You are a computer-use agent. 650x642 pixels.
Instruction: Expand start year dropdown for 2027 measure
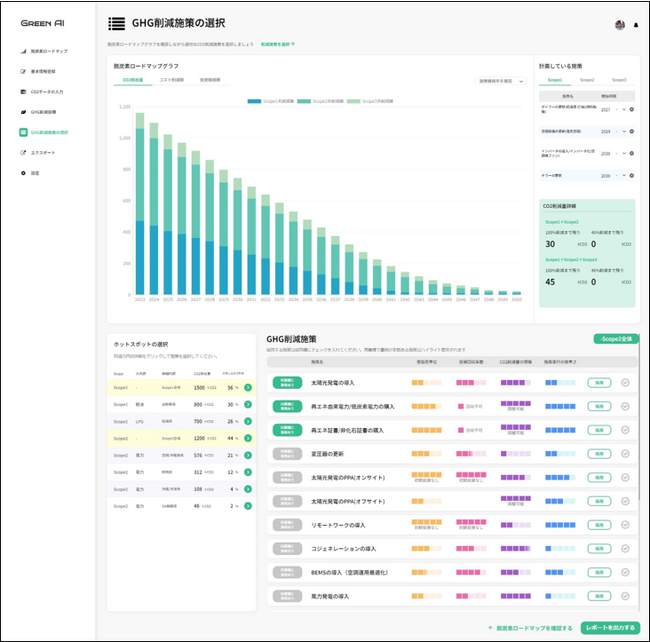click(623, 108)
